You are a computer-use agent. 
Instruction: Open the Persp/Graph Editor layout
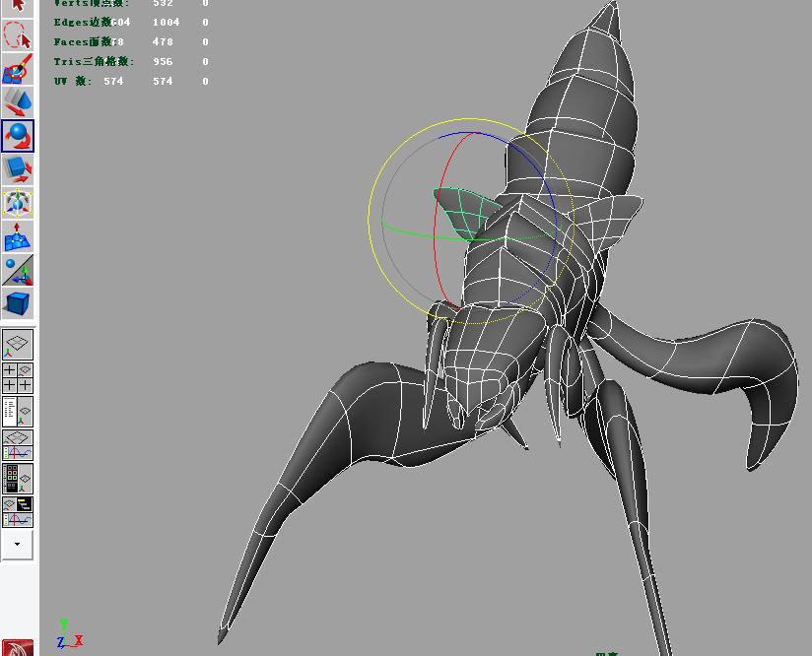18,444
